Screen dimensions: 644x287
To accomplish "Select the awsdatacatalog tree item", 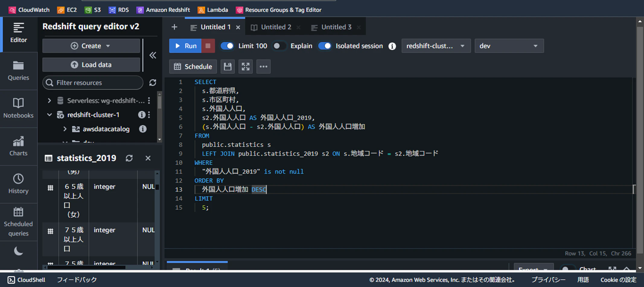I will (106, 129).
